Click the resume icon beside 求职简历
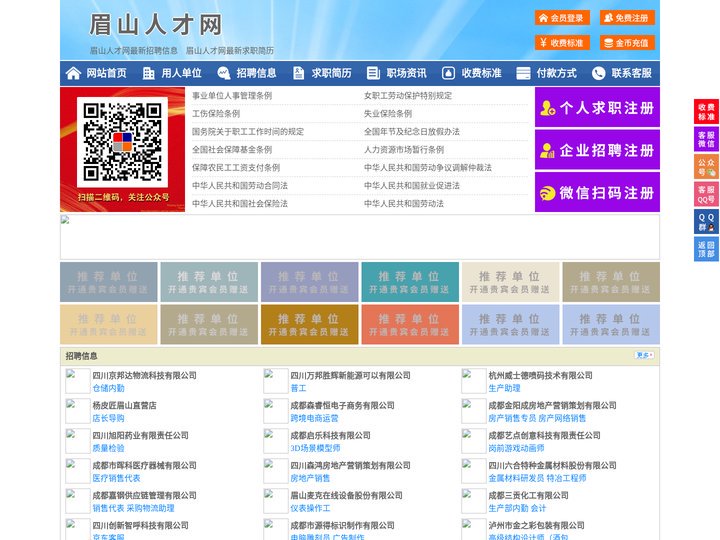 [298, 73]
